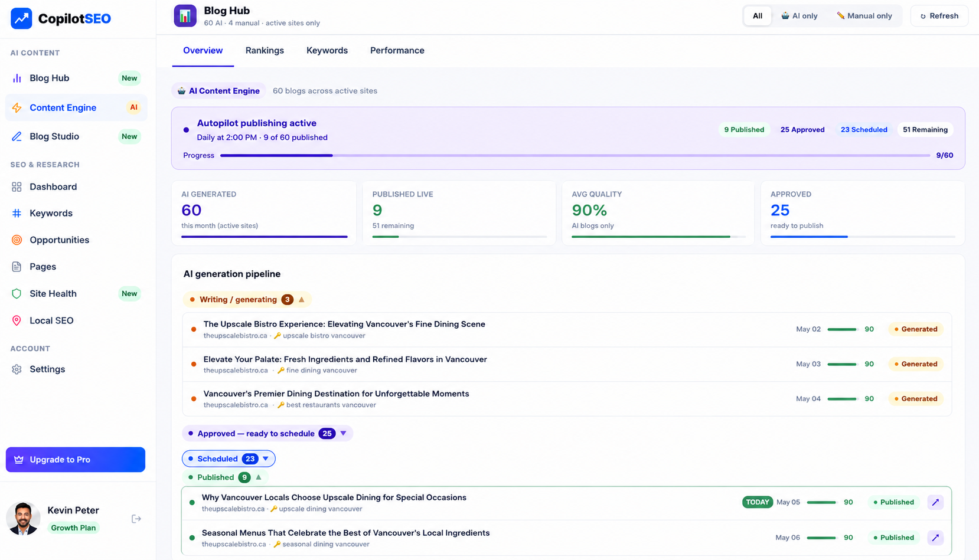Image resolution: width=979 pixels, height=560 pixels.
Task: Click the 23 Scheduled status pill
Action: tap(864, 130)
